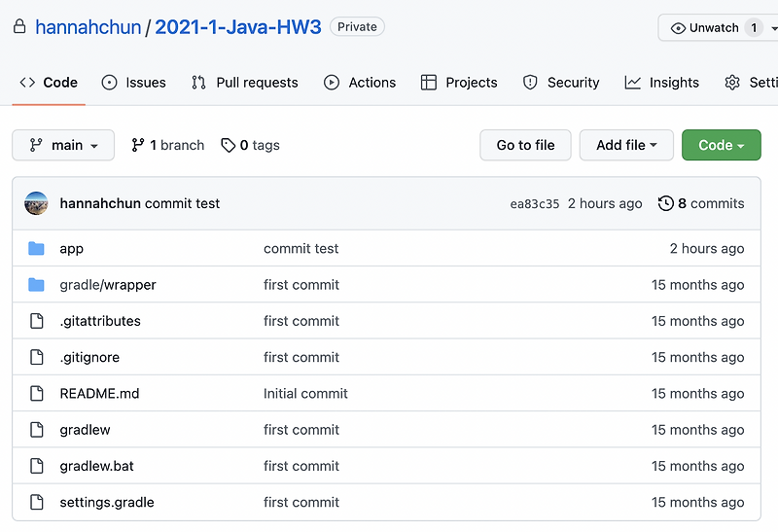Click the gradle/wrapper folder icon

pos(36,284)
